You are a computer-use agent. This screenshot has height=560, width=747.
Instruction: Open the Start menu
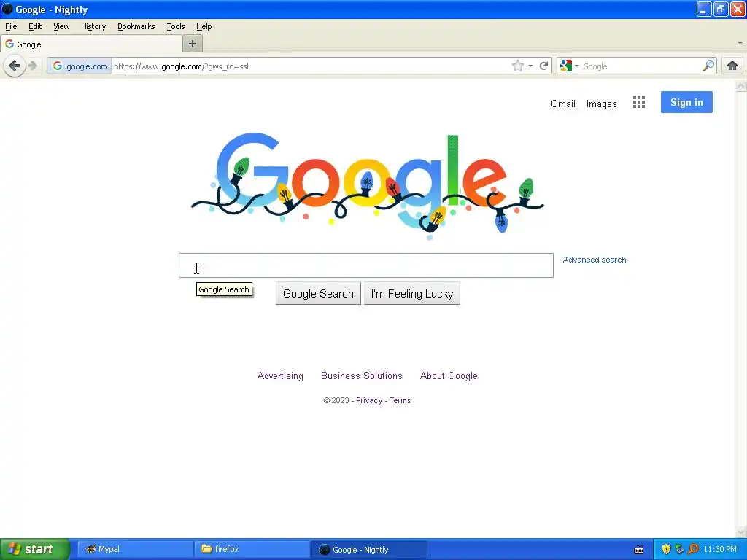[35, 549]
